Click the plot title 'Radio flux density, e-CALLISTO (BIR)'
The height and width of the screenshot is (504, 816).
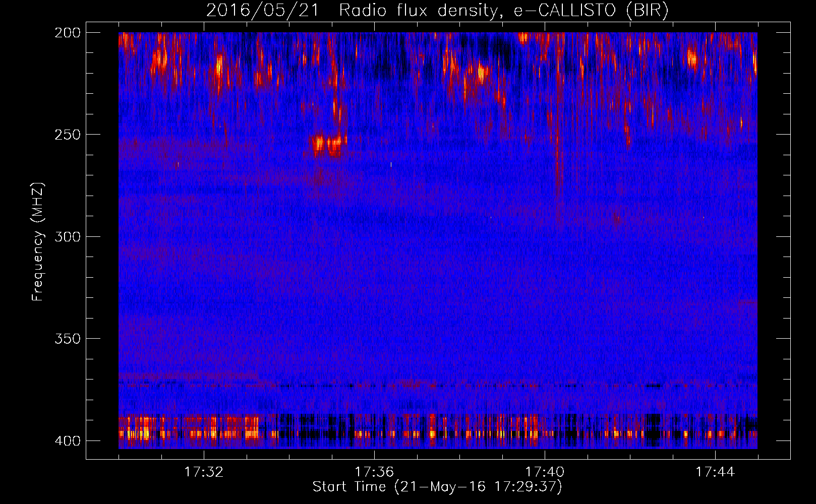504,11
